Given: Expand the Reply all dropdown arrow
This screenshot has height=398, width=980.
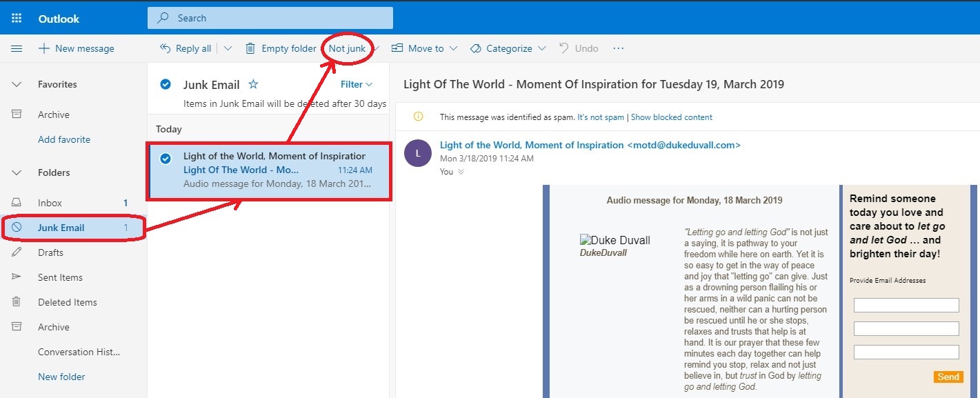Looking at the screenshot, I should pos(228,49).
